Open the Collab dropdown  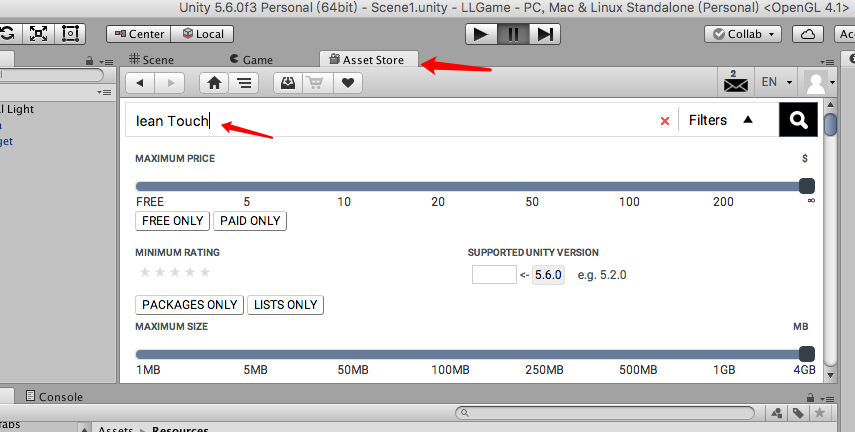(x=743, y=34)
